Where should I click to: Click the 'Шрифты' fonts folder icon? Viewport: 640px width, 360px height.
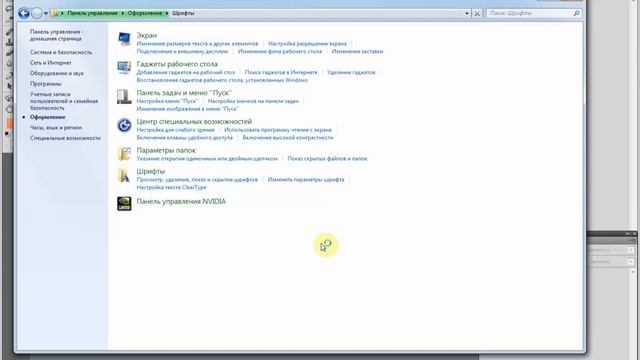[x=124, y=176]
